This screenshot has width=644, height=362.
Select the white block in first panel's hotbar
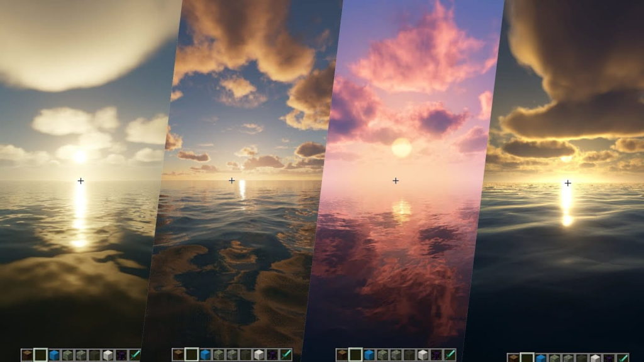click(x=108, y=355)
